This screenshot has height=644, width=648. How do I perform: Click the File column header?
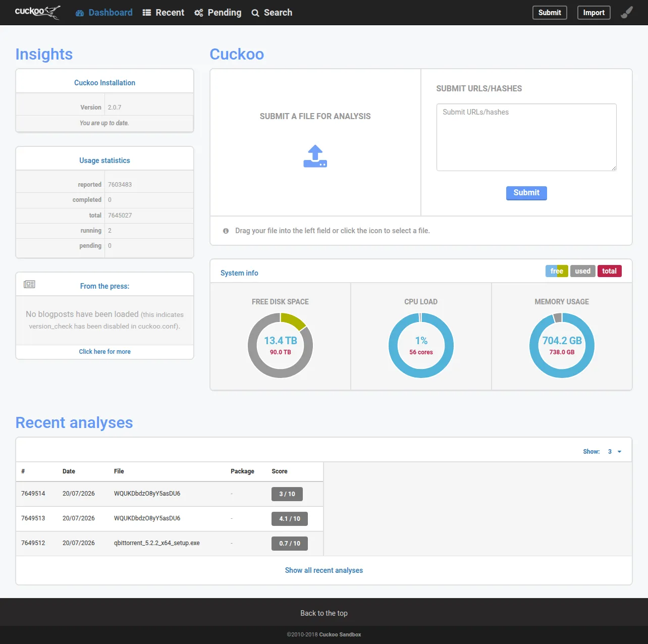pyautogui.click(x=119, y=471)
